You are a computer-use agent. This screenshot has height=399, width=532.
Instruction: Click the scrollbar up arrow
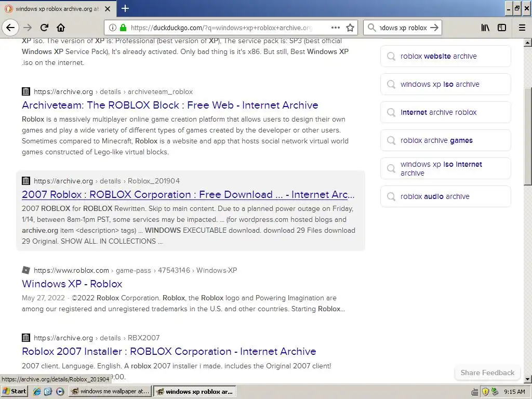tap(528, 43)
